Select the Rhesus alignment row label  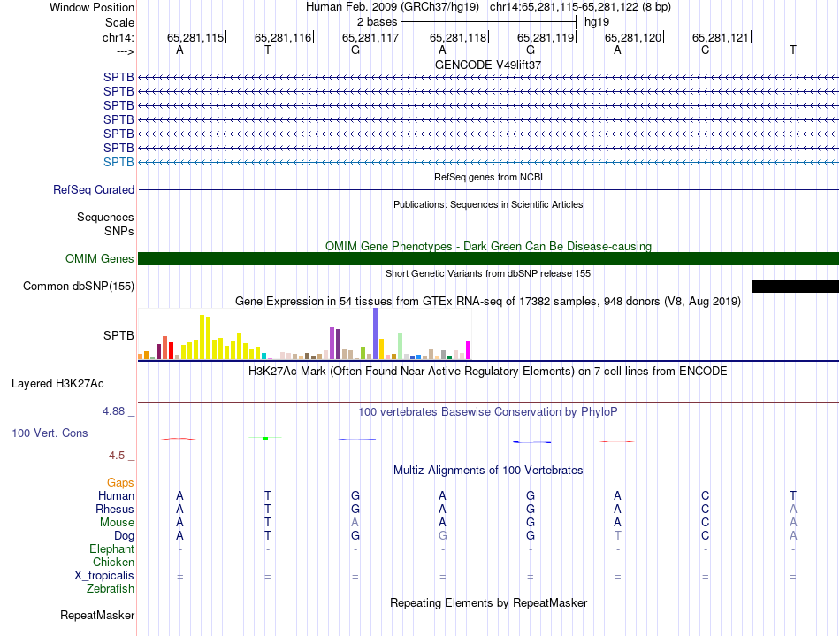coord(115,509)
